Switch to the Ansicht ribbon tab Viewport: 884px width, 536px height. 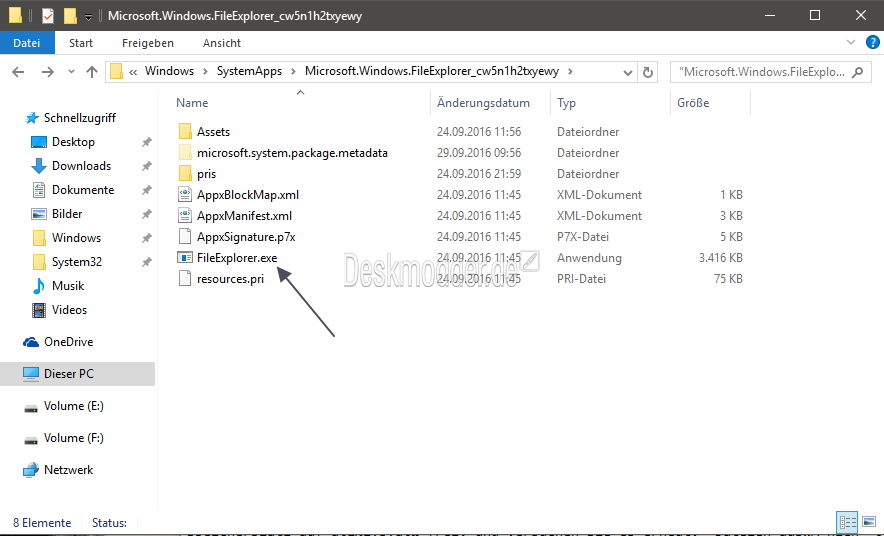click(x=222, y=43)
